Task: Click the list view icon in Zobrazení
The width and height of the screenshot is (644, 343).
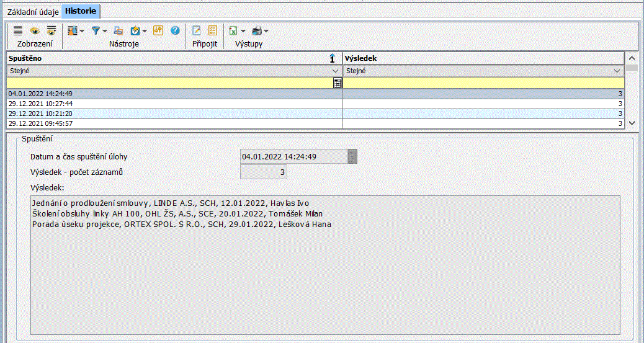Action: pyautogui.click(x=18, y=30)
